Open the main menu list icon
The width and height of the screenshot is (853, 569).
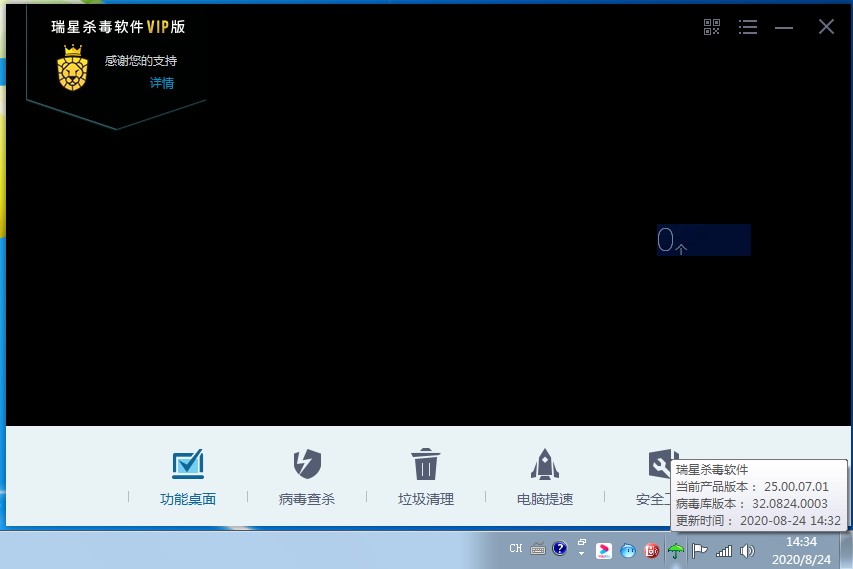pos(748,27)
